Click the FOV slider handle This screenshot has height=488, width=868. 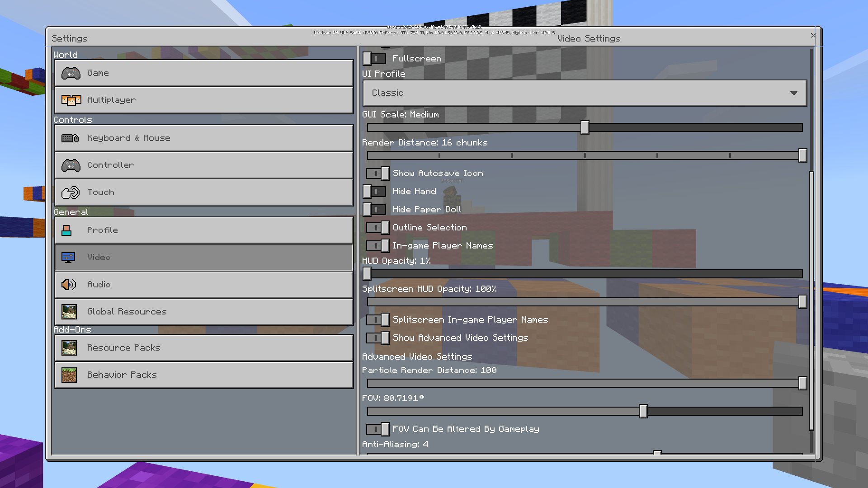643,411
